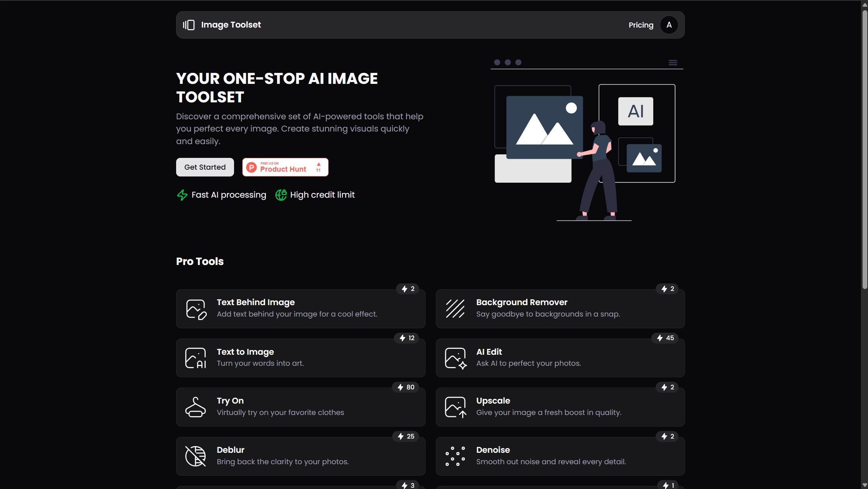
Task: Click the credit badge 2 on Upscale
Action: click(x=667, y=387)
